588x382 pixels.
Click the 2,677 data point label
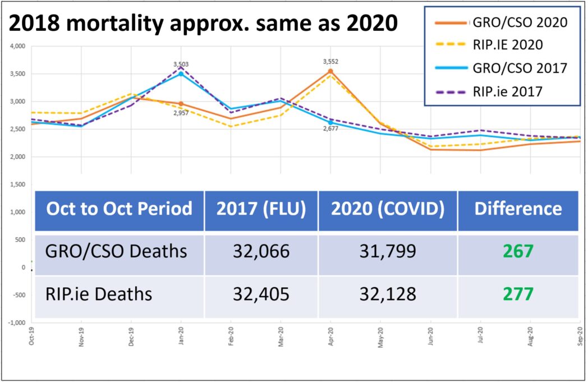click(x=330, y=131)
